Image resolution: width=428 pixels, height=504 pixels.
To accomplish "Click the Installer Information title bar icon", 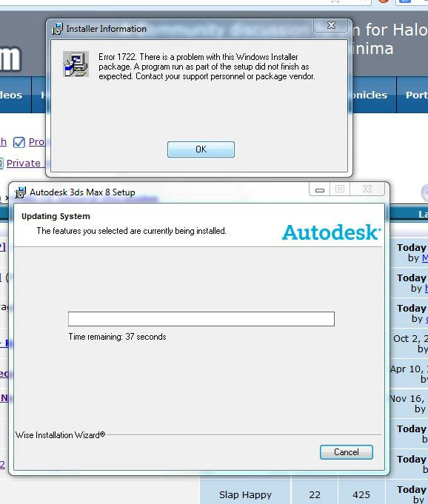I will pos(58,29).
